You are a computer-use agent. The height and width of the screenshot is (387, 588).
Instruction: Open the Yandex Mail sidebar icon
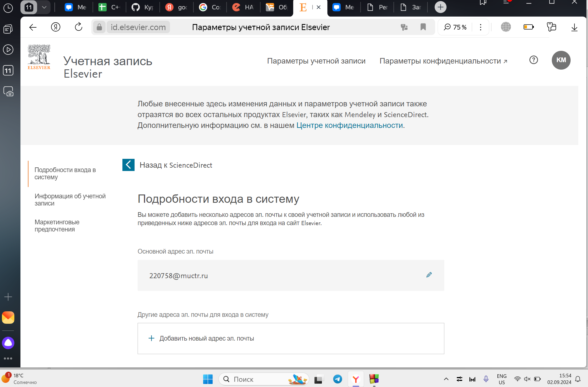coord(8,317)
